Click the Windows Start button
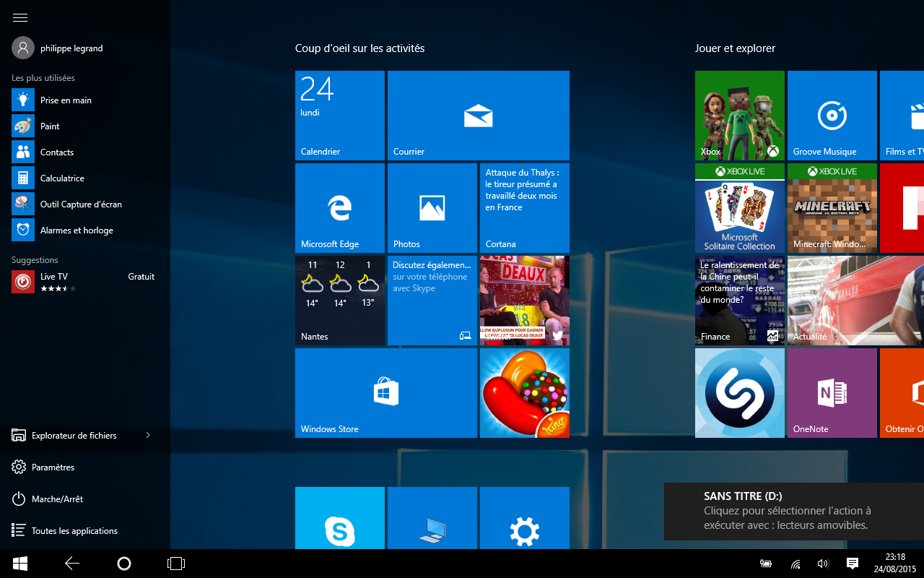 point(20,564)
